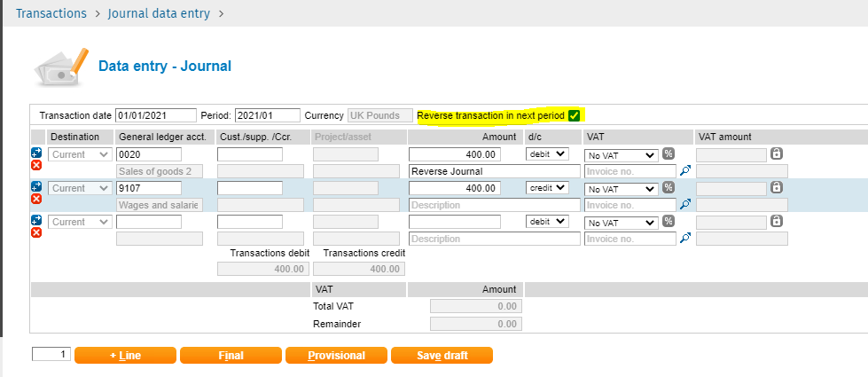Click the VAT percent icon on third row
The width and height of the screenshot is (868, 377).
point(669,222)
